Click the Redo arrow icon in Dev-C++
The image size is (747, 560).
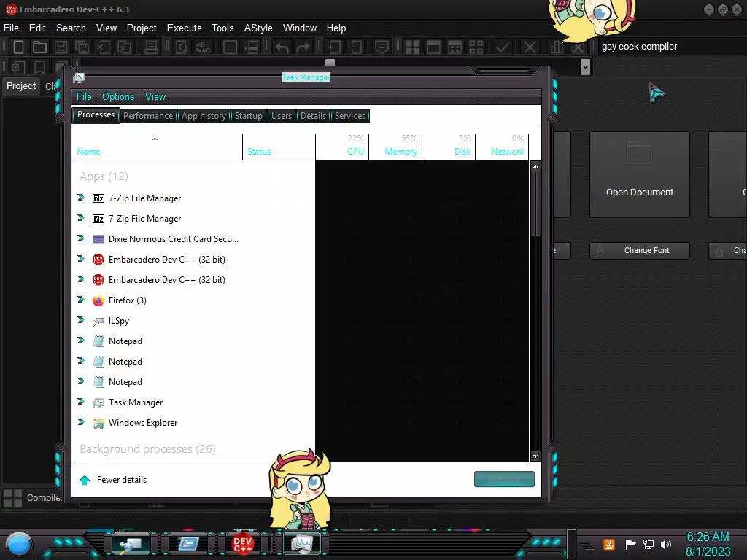[x=303, y=47]
